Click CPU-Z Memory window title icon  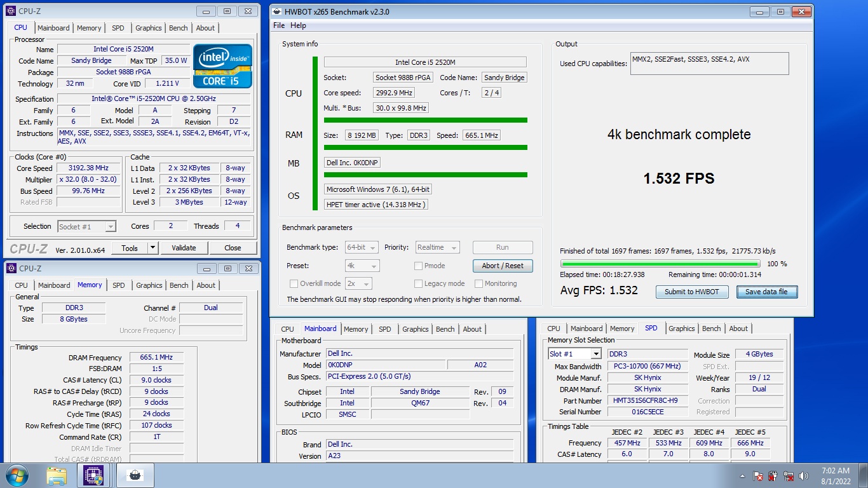coord(10,269)
